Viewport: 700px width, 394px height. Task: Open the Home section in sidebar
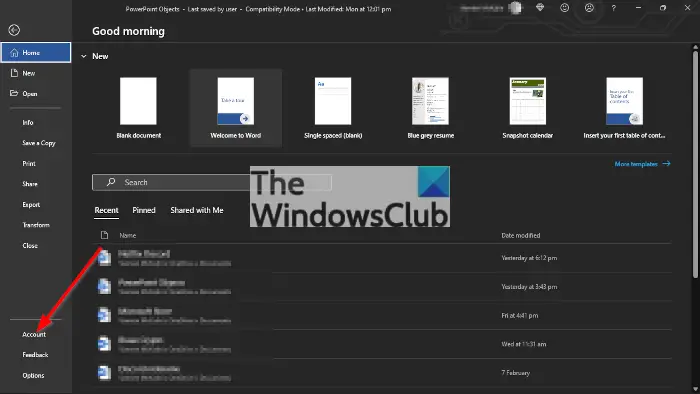point(36,53)
